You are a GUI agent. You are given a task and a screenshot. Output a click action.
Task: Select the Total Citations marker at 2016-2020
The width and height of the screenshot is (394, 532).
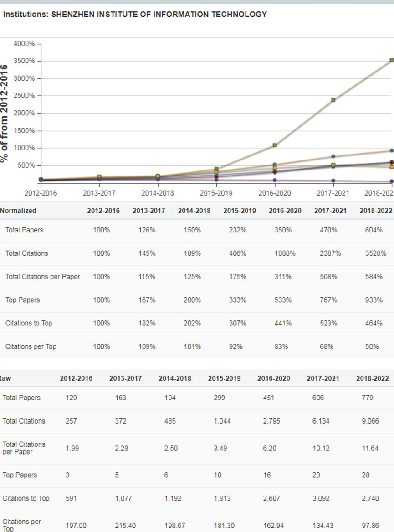click(275, 145)
